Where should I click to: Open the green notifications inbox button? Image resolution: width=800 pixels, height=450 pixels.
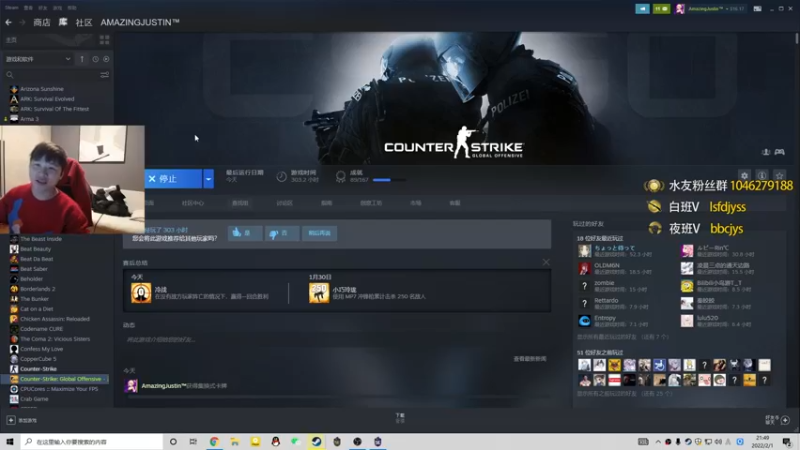[661, 9]
